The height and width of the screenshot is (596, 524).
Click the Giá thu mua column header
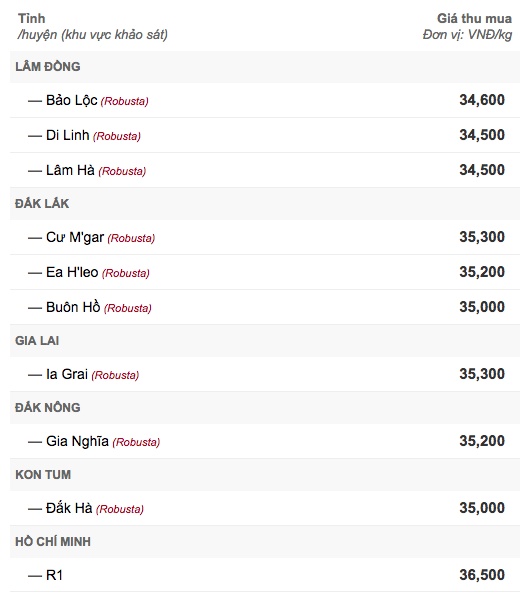click(474, 18)
